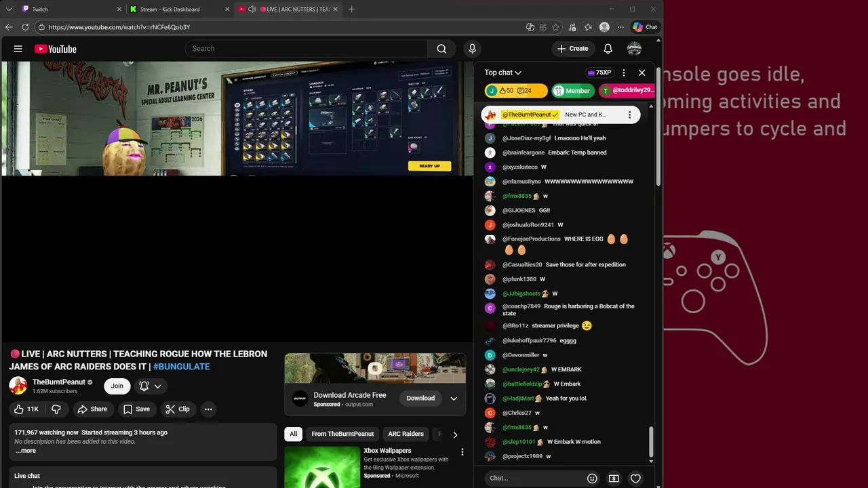Switch to Stream - Kick Dashboard tab
This screenshot has height=488, width=868.
[180, 9]
